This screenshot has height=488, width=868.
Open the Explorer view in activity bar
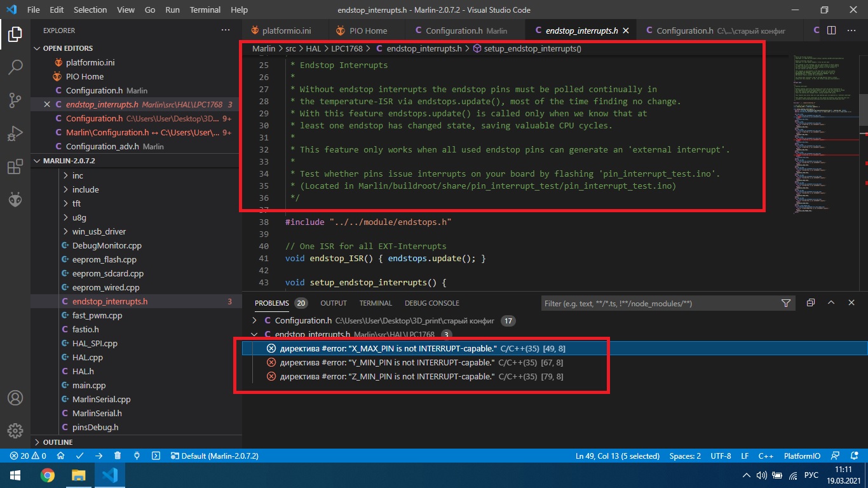pyautogui.click(x=15, y=34)
